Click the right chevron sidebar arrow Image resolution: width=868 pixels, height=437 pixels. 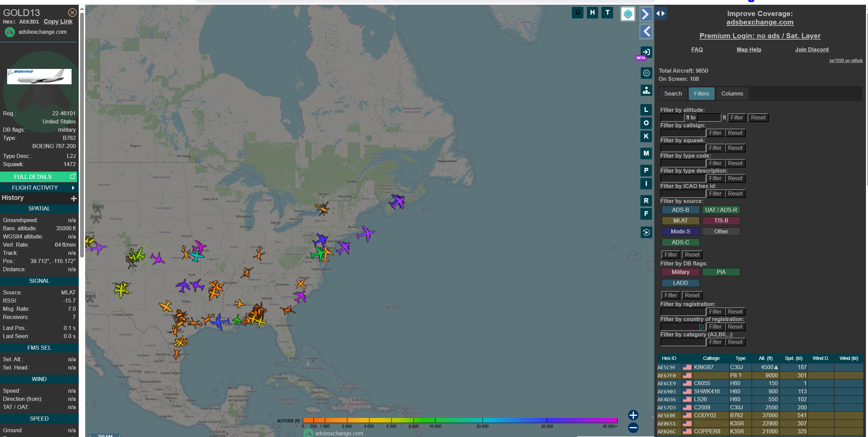646,14
